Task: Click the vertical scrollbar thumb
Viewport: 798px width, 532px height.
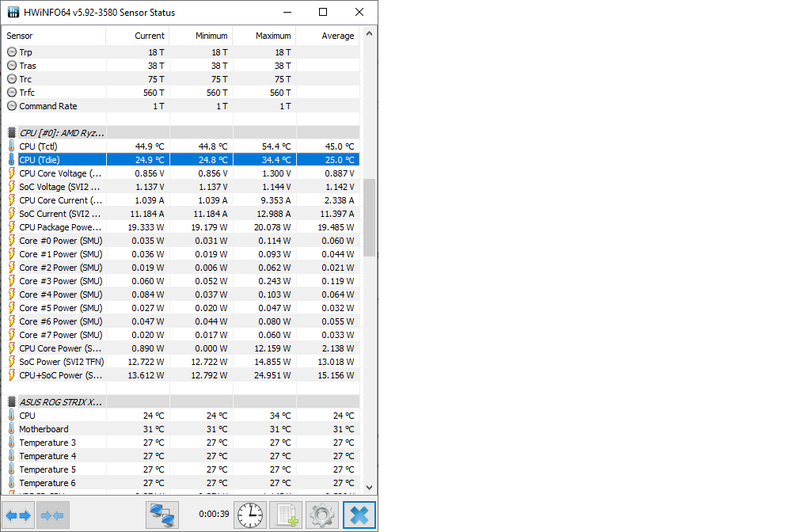Action: click(x=370, y=218)
